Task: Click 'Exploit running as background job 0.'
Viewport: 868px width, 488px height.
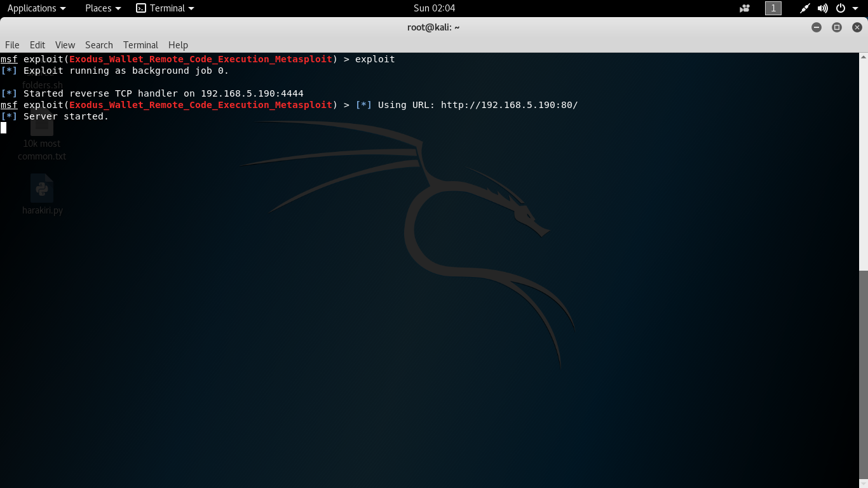Action: tap(126, 71)
